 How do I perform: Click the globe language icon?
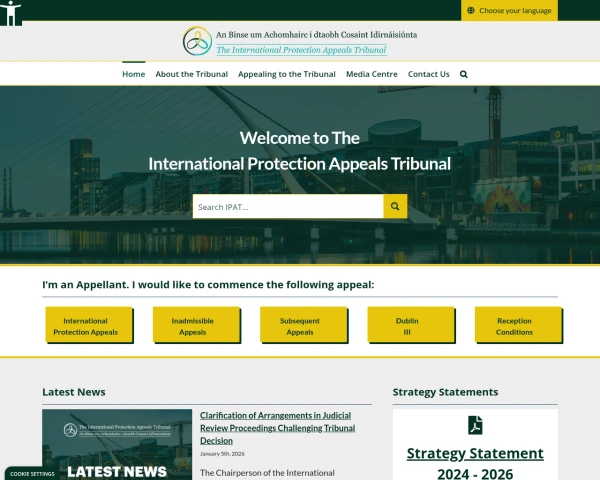470,10
